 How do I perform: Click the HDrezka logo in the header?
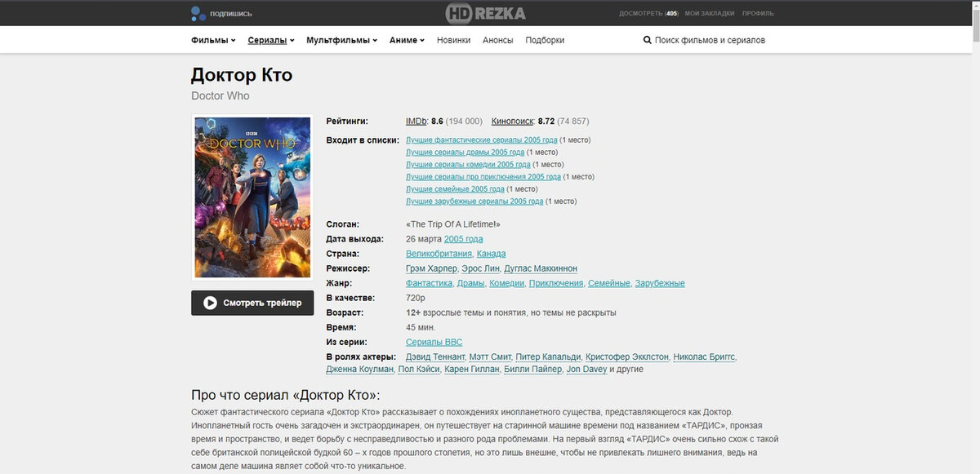point(485,13)
